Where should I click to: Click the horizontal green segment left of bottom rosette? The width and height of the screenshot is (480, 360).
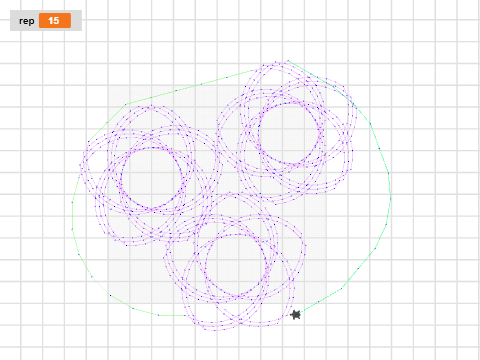tap(172, 315)
